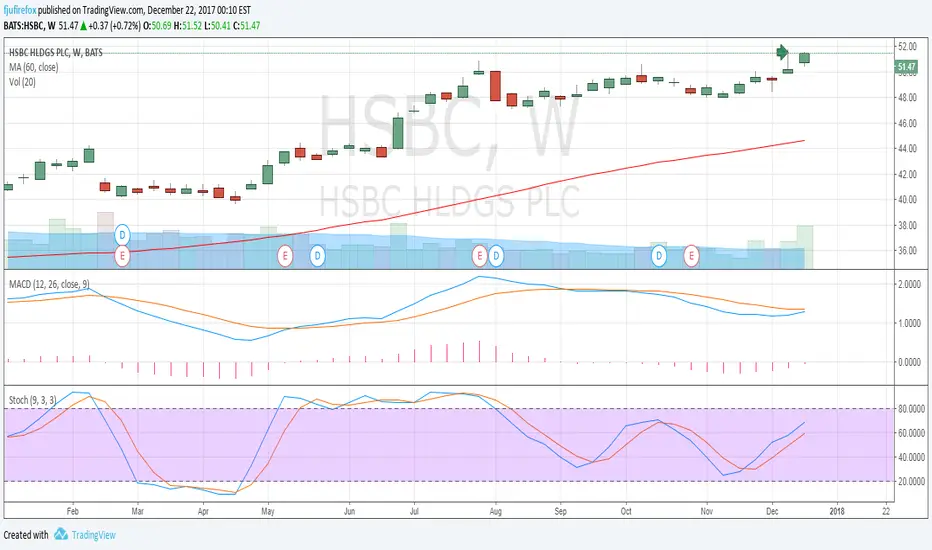The width and height of the screenshot is (932, 550).
Task: Open the fjufirefox author link
Action: tap(20, 10)
